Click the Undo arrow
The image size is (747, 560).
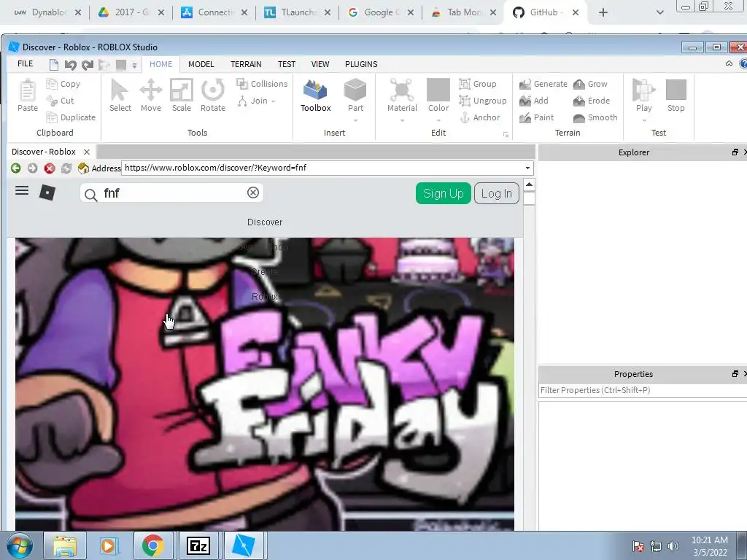tap(71, 65)
